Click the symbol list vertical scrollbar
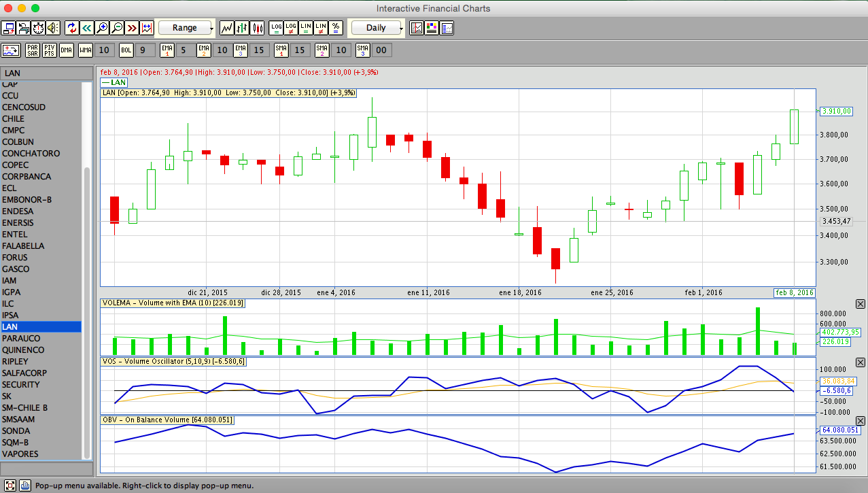Screen dimensions: 868x493 [86, 306]
